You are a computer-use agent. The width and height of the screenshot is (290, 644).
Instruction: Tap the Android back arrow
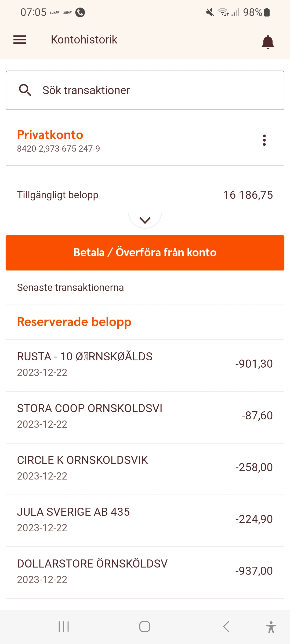226,627
